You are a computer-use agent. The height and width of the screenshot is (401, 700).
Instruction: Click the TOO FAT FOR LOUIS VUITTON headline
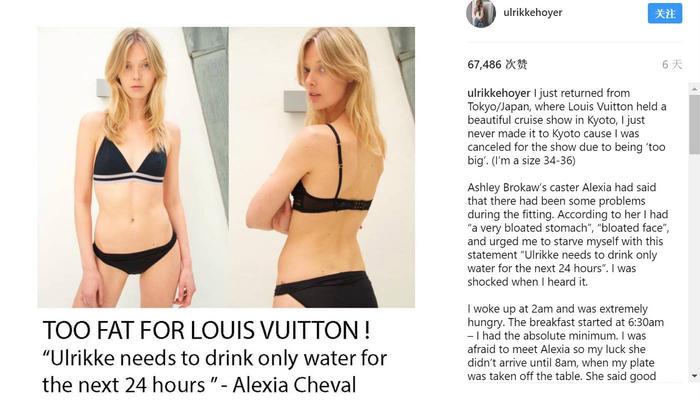(206, 330)
